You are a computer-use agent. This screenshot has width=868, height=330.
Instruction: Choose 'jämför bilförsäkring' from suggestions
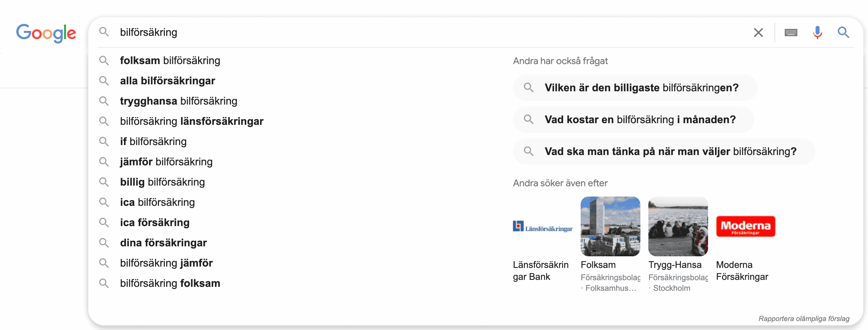pos(166,162)
